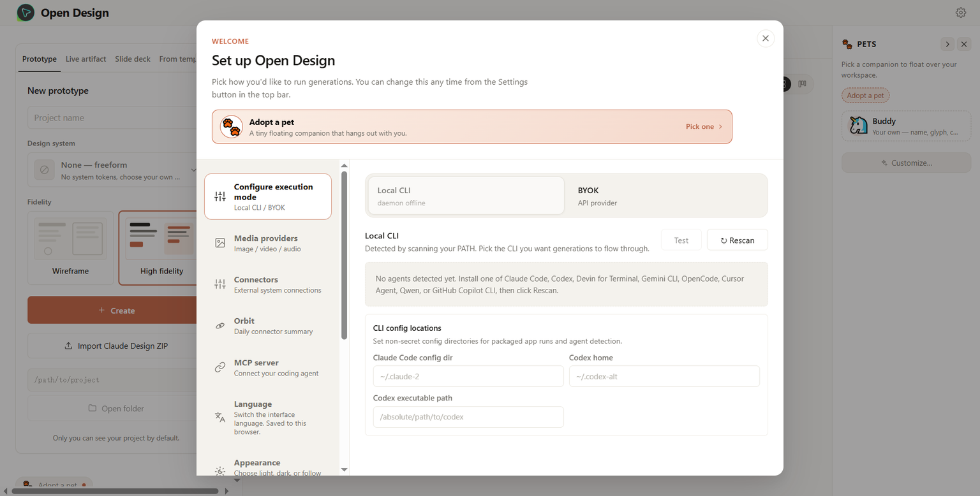Click the translate icon beside Language

pos(220,417)
